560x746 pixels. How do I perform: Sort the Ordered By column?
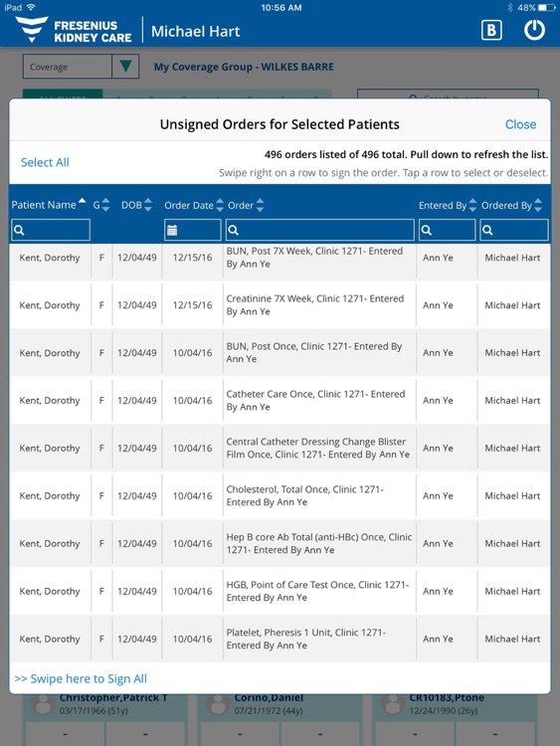538,205
